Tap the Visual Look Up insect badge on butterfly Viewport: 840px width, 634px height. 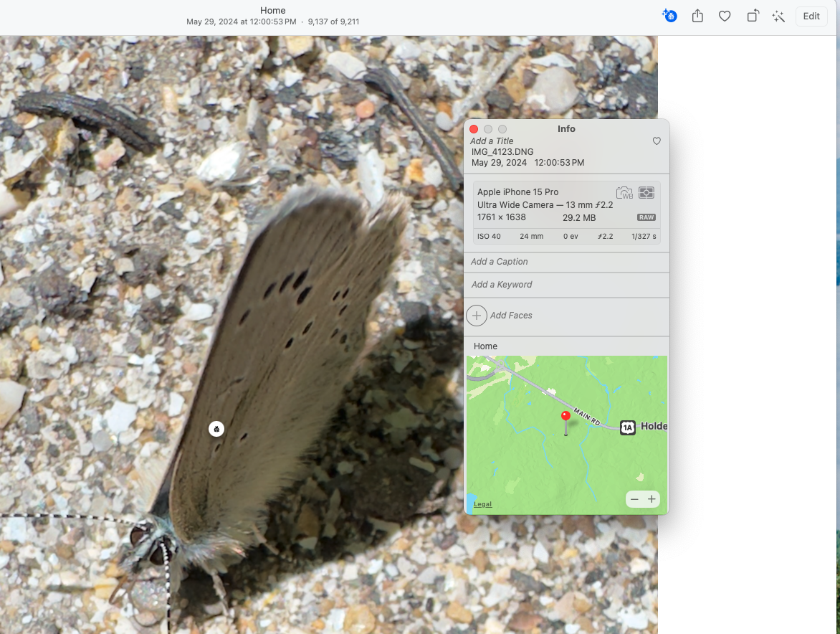[x=216, y=429]
